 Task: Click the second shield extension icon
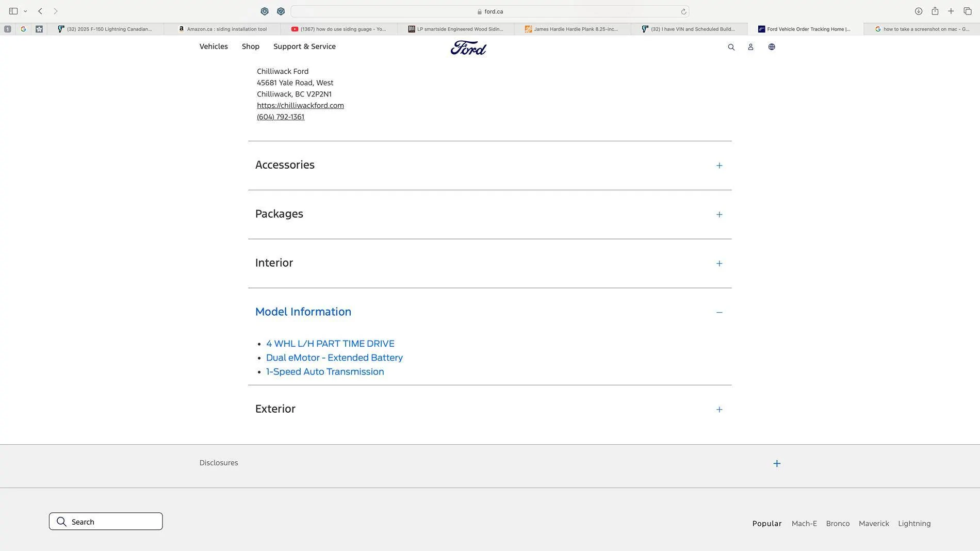[281, 11]
